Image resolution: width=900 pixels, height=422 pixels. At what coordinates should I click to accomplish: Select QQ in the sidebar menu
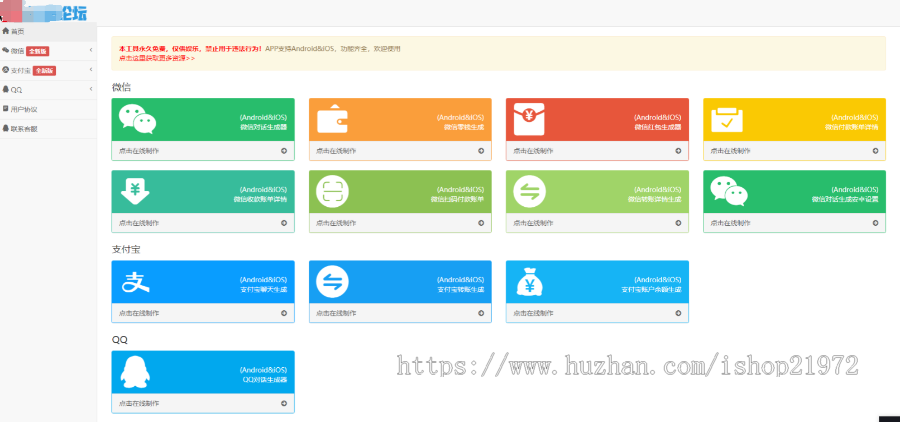(x=48, y=90)
